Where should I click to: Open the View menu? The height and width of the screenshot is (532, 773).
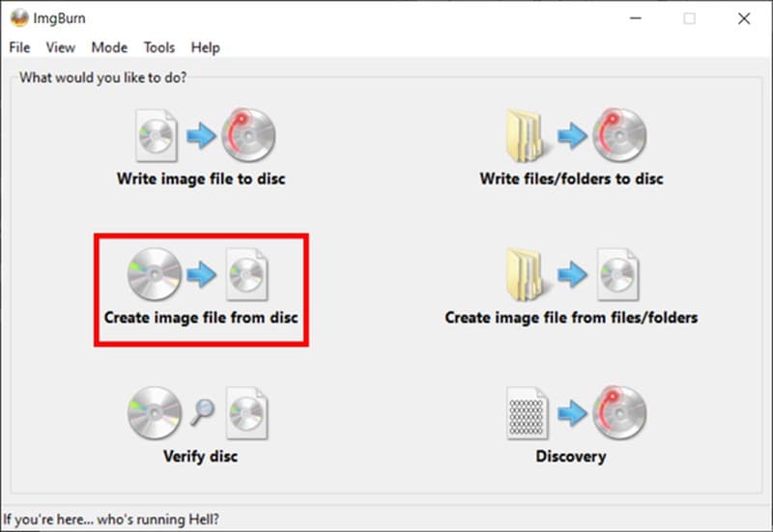60,47
